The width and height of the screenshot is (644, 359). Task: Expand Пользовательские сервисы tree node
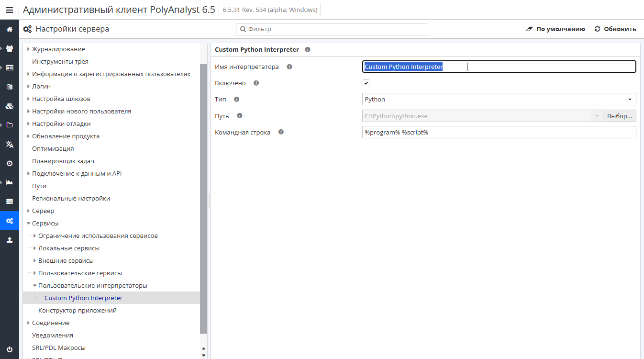point(34,273)
